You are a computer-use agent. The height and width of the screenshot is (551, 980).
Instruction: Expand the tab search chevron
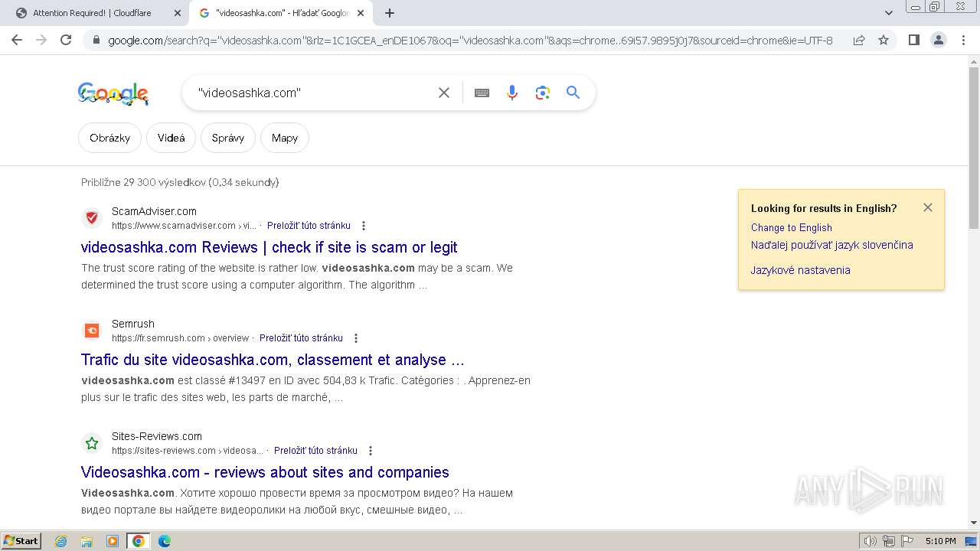tap(889, 13)
